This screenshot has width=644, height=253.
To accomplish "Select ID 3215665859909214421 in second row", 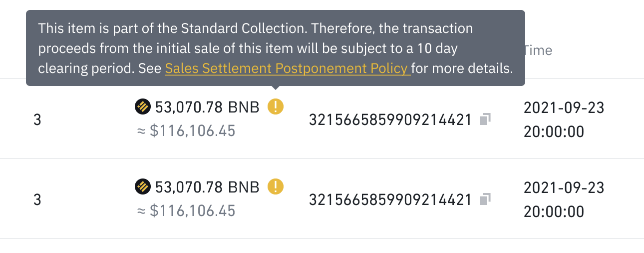I will 390,200.
